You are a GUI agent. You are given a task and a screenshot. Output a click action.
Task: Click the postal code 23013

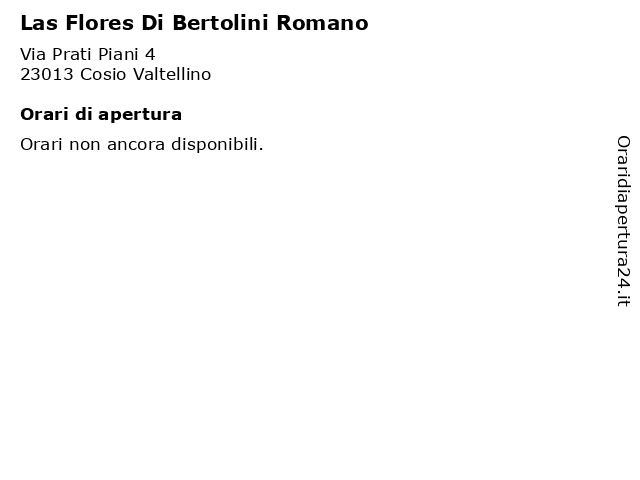tap(47, 74)
